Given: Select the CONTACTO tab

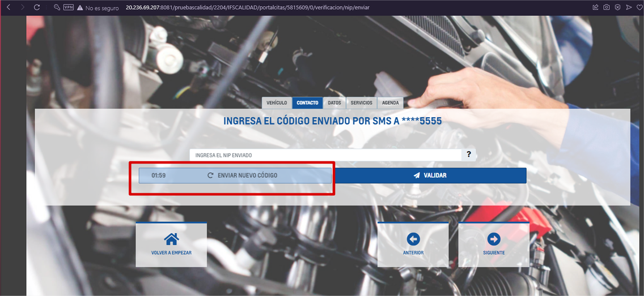Looking at the screenshot, I should click(307, 103).
